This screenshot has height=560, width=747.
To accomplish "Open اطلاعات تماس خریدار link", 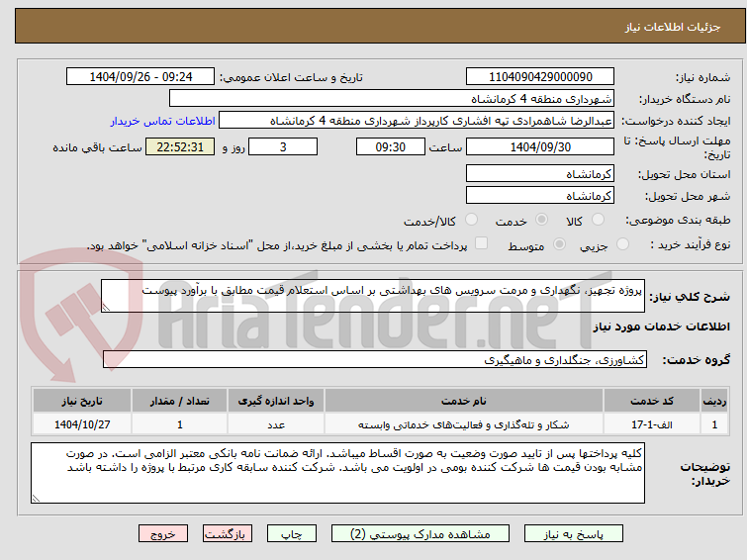I will (x=163, y=121).
